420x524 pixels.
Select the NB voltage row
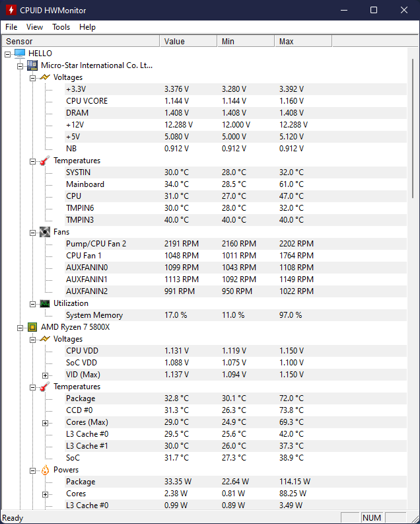click(236, 149)
